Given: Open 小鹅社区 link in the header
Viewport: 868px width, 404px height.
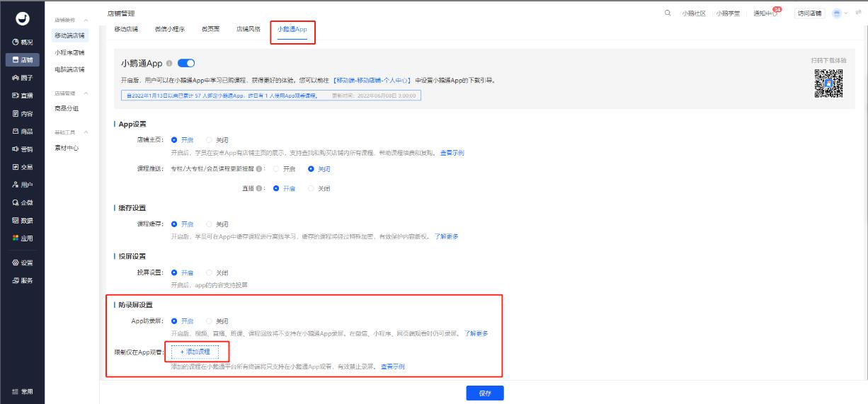Looking at the screenshot, I should (695, 13).
